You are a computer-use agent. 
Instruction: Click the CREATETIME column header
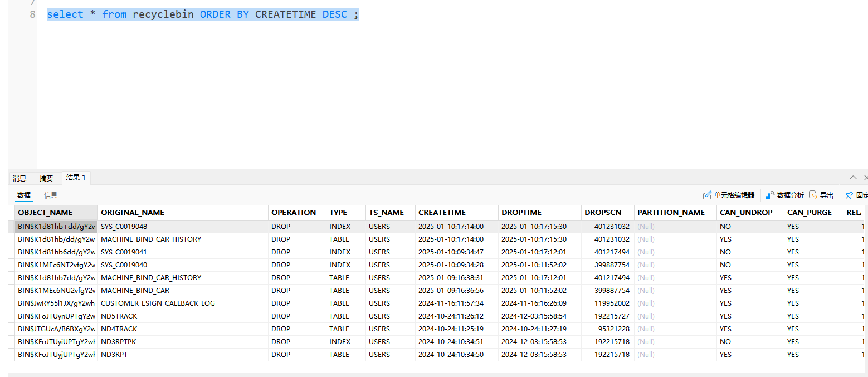point(442,213)
